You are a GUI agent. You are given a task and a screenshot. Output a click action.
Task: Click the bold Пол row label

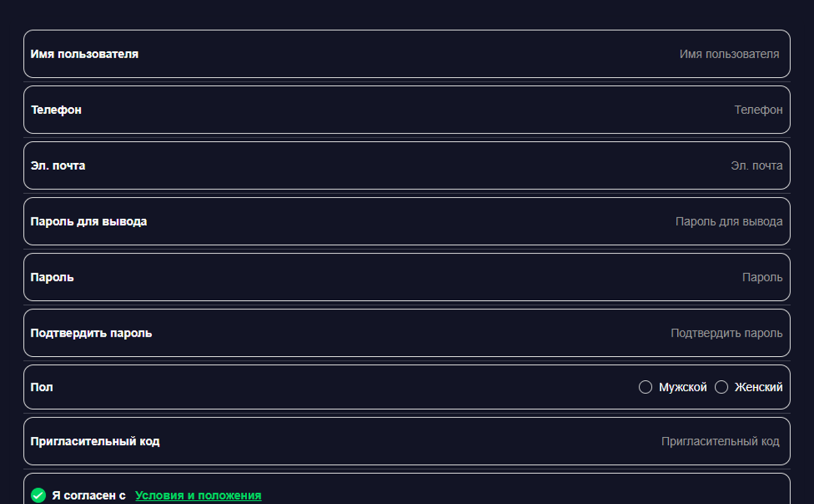(42, 387)
